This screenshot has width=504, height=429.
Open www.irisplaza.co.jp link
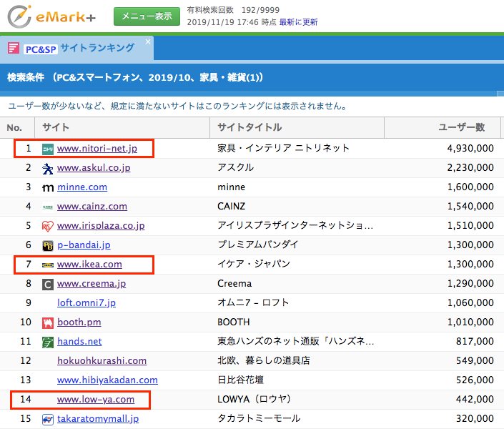coord(101,226)
